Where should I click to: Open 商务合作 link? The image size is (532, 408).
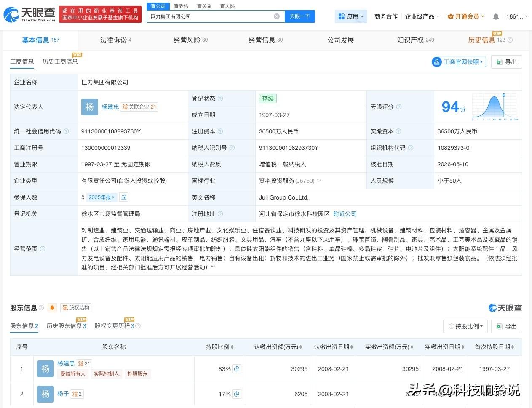tap(386, 16)
